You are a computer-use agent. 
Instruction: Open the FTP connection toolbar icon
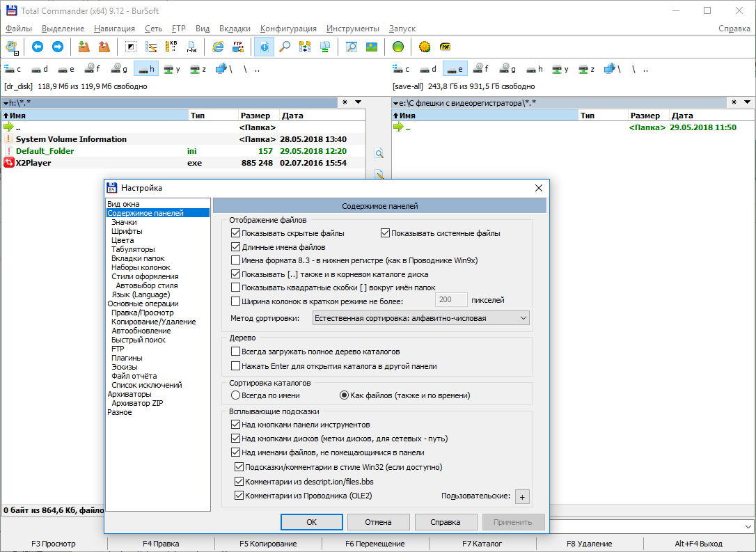[238, 47]
